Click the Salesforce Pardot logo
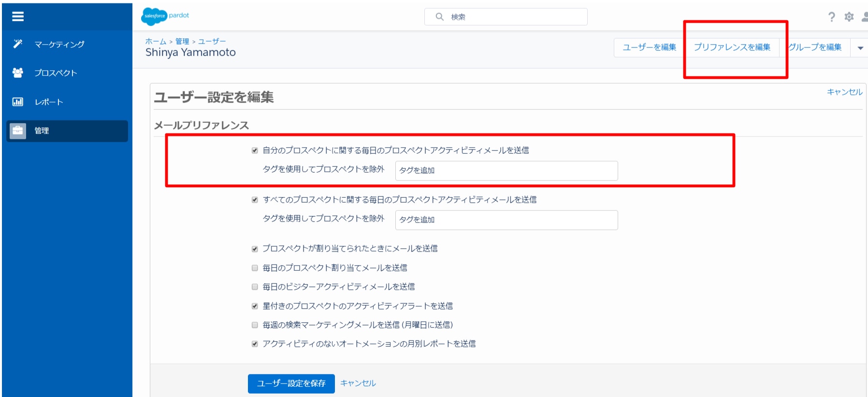This screenshot has width=868, height=397. pos(165,16)
